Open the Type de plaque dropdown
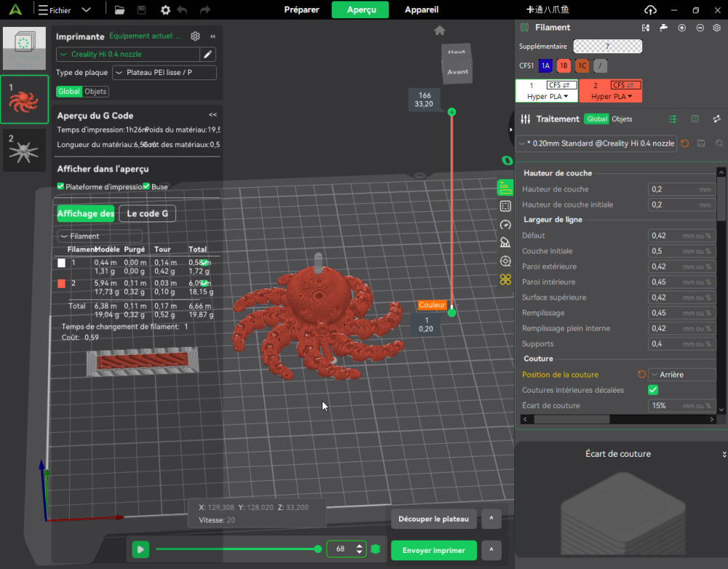 164,73
